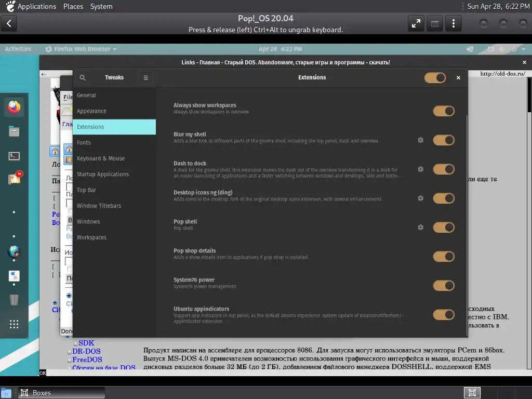Select Top Bar in Tweaks sidebar
Image resolution: width=532 pixels, height=399 pixels.
coord(114,190)
